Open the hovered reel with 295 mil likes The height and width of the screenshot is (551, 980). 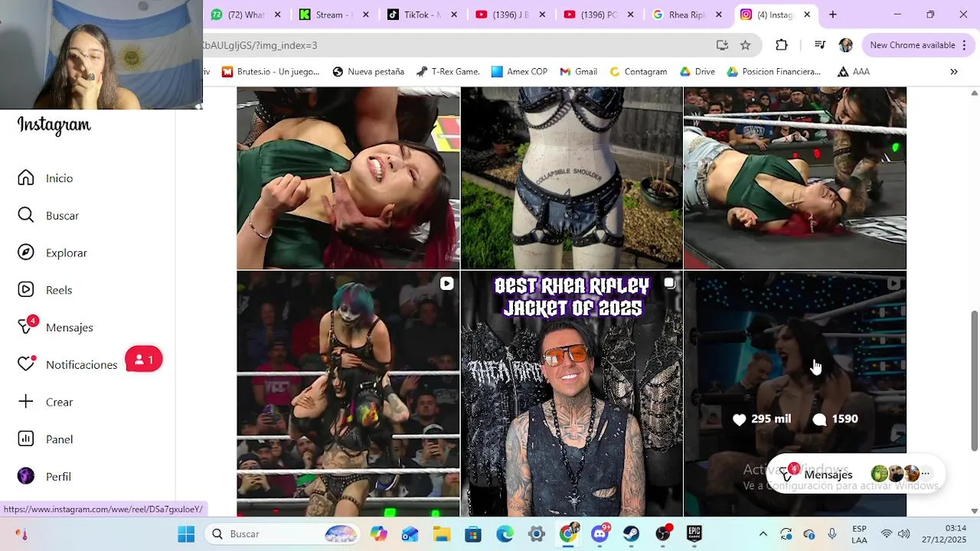795,394
